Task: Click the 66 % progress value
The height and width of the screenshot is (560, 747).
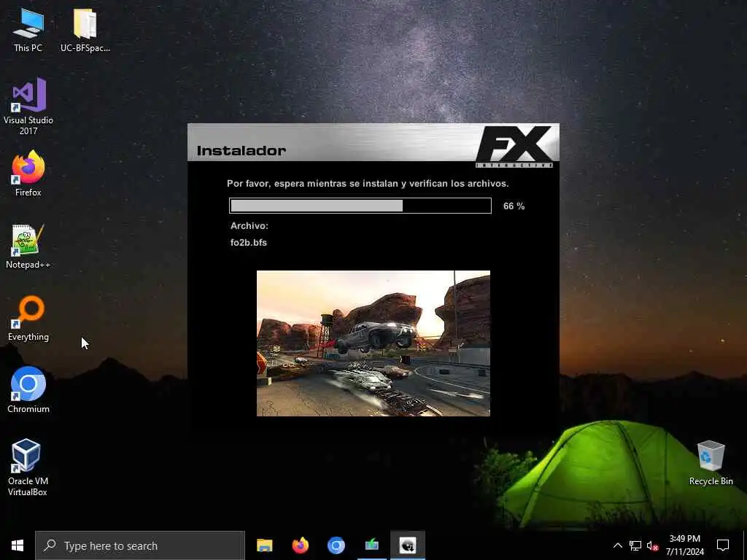Action: 514,206
